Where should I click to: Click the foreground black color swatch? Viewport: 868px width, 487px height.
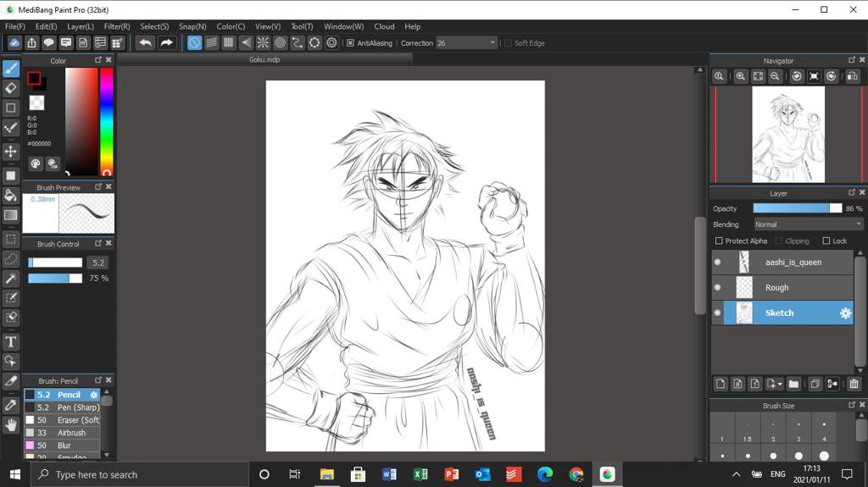pyautogui.click(x=34, y=78)
